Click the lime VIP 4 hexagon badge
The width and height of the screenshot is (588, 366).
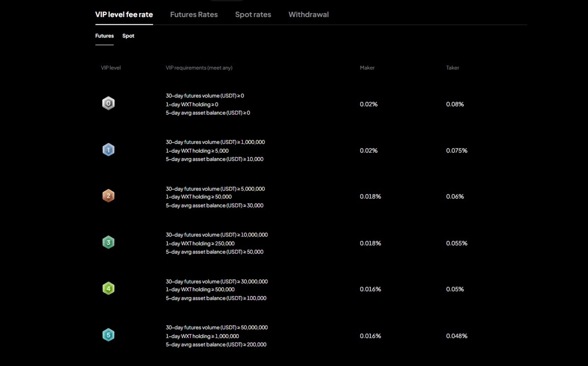click(108, 288)
